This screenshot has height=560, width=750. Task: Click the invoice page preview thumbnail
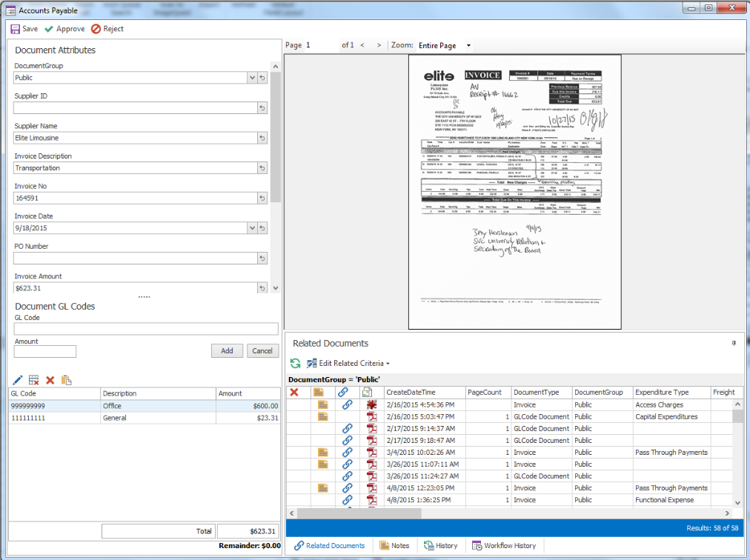click(x=514, y=192)
